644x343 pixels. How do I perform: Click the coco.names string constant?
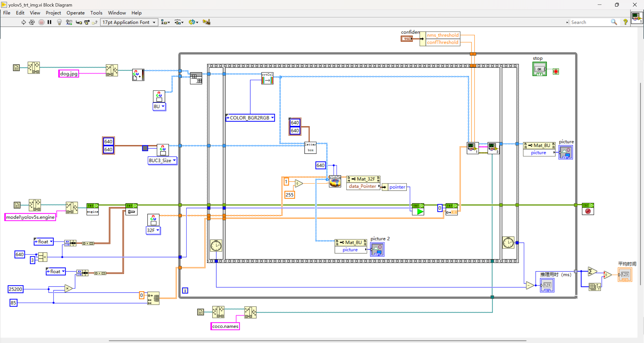[225, 326]
